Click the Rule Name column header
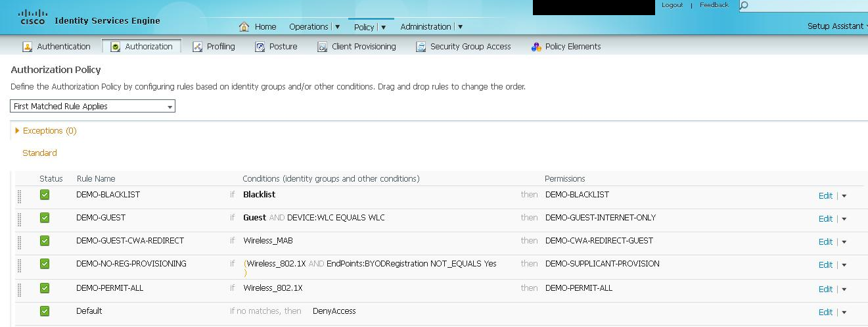 (x=96, y=179)
